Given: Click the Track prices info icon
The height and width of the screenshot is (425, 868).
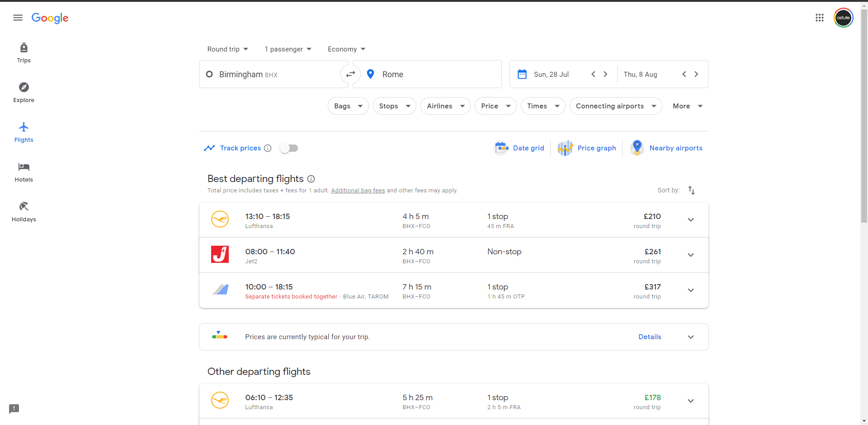Looking at the screenshot, I should coord(268,148).
